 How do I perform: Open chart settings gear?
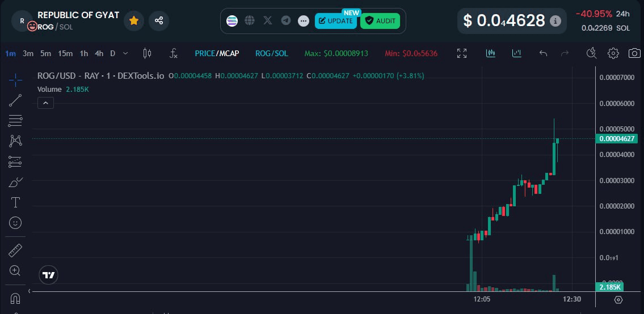tap(613, 53)
